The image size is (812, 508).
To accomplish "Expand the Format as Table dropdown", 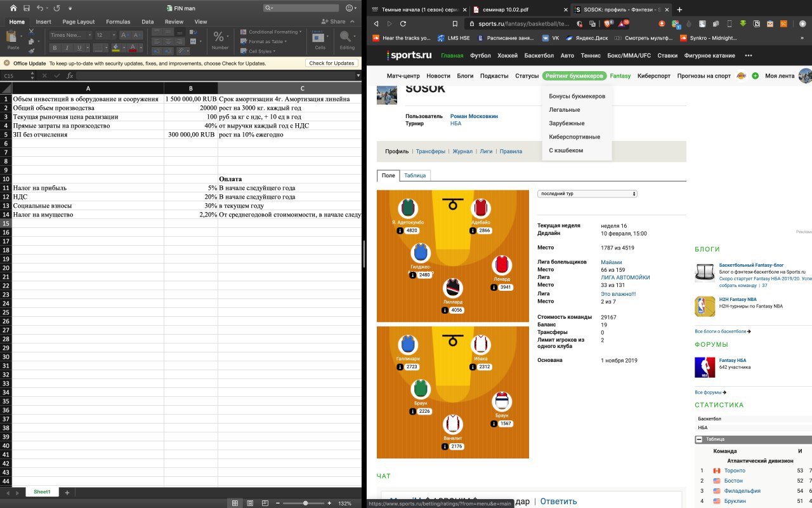I will (285, 41).
